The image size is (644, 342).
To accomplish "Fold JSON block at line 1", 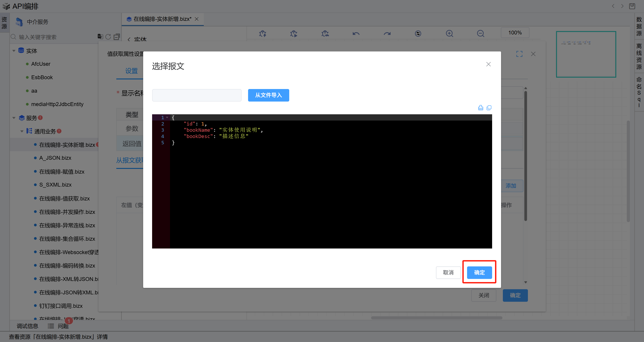I will coord(167,117).
